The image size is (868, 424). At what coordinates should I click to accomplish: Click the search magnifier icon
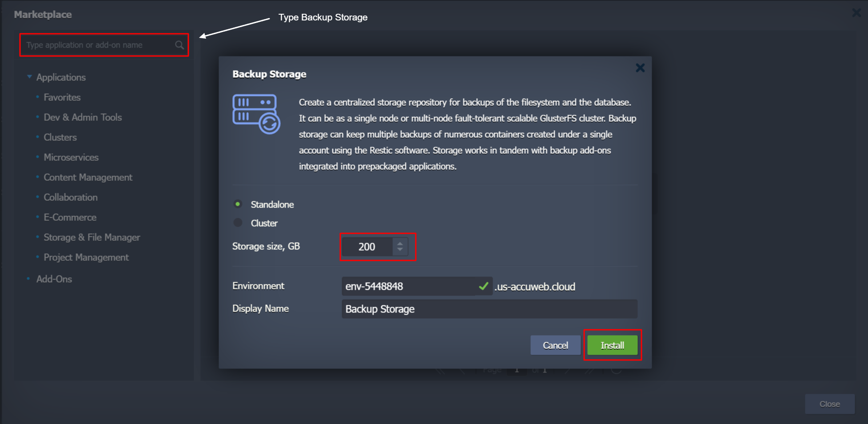[x=179, y=45]
